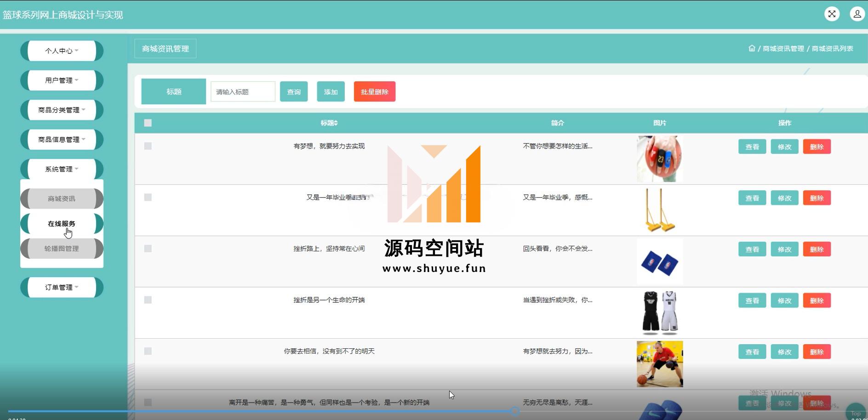Click 商城资讯管理 in the breadcrumb
Viewport: 868px width, 420px height.
coord(783,48)
